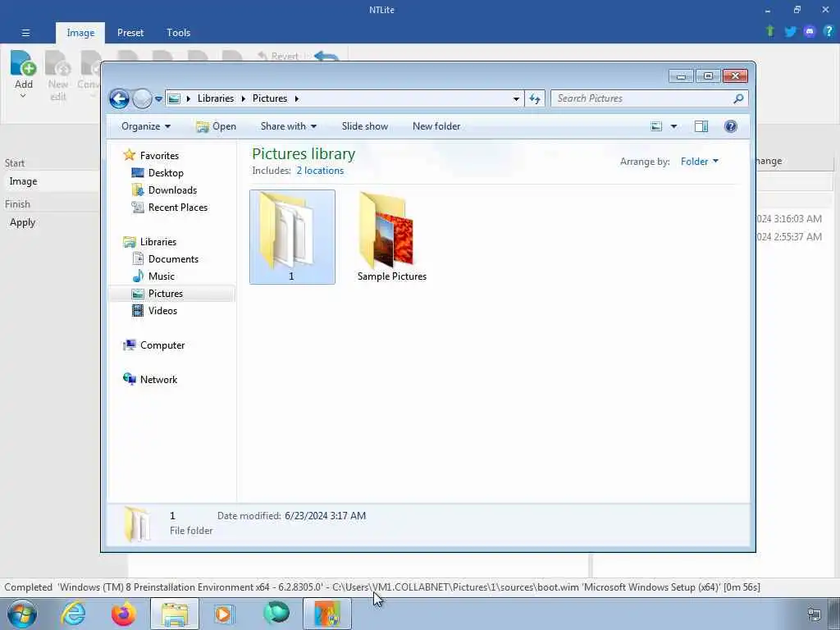Switch to the Preset tab
Screen dimensions: 840x630
(x=130, y=33)
